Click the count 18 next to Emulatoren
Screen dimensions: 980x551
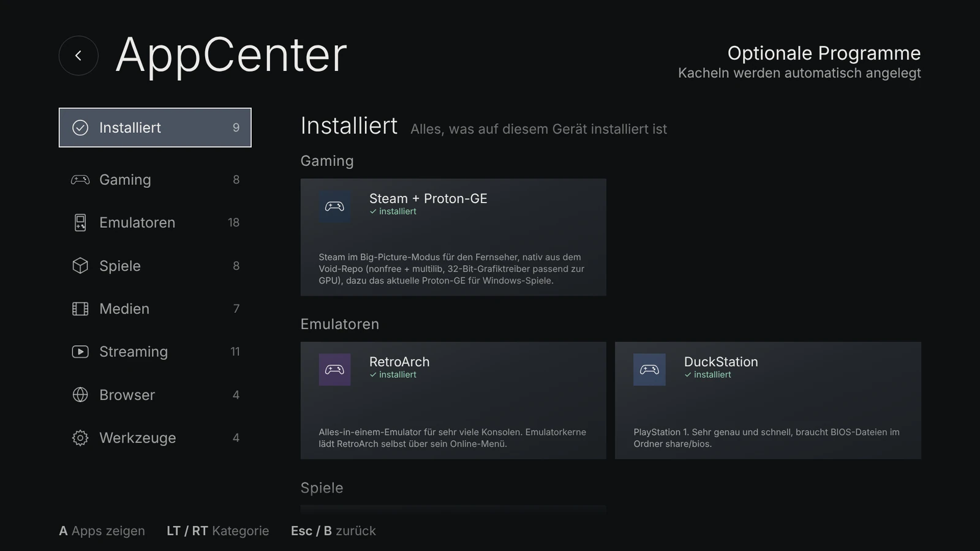(x=233, y=223)
